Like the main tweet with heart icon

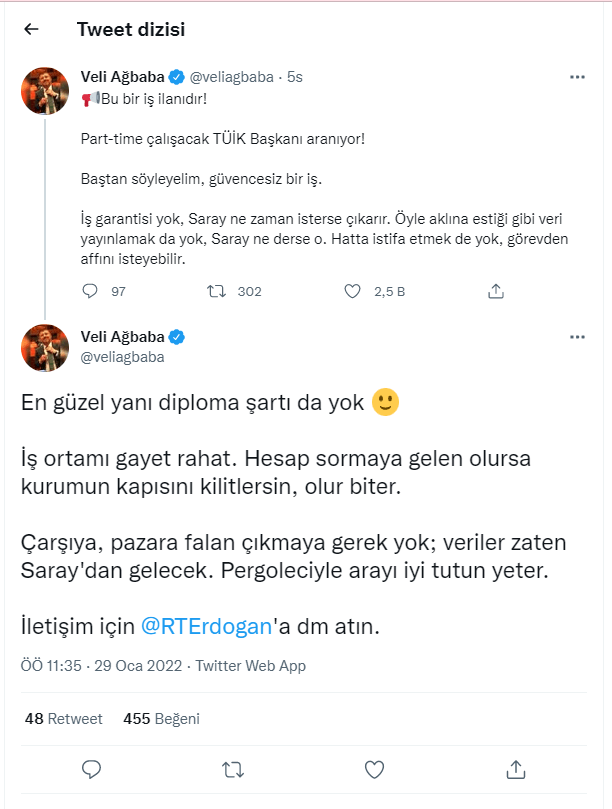(x=374, y=769)
